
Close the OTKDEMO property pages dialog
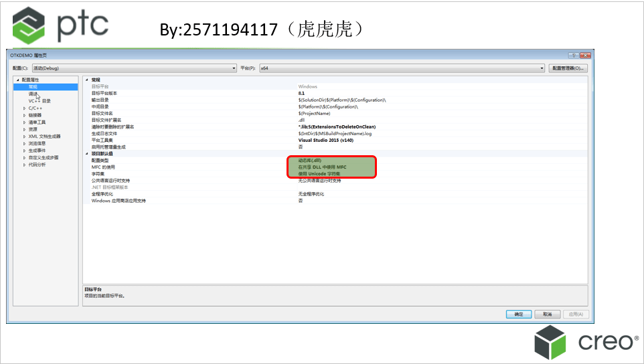585,56
